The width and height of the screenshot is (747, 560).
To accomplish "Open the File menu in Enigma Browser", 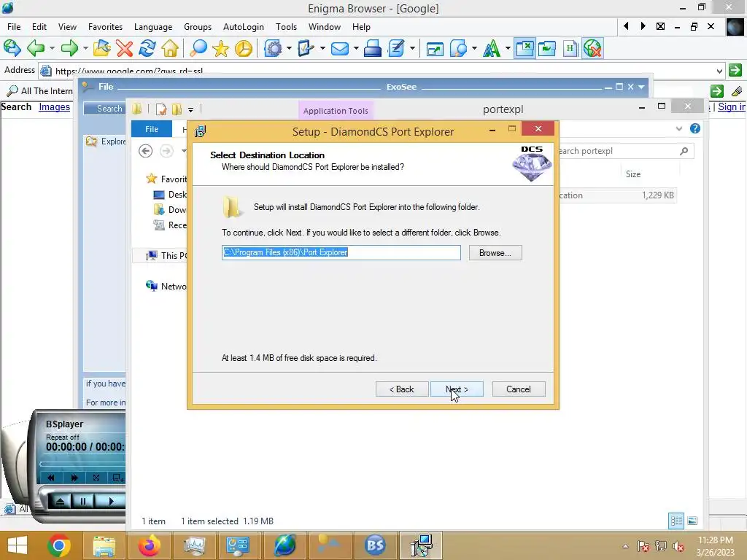I will pyautogui.click(x=14, y=27).
